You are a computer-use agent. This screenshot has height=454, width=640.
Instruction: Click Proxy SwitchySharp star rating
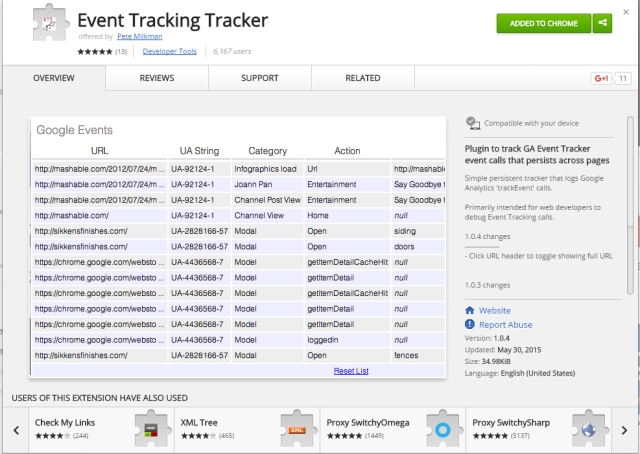tap(490, 436)
